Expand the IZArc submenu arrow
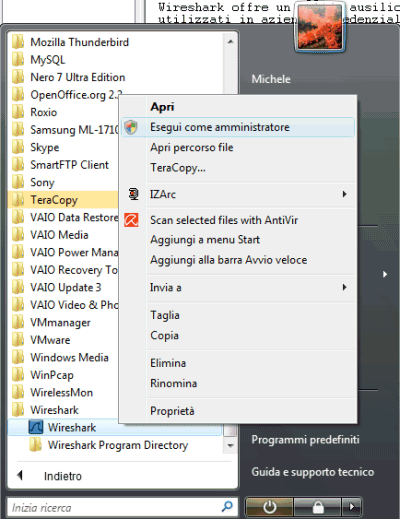This screenshot has height=519, width=400. (345, 194)
